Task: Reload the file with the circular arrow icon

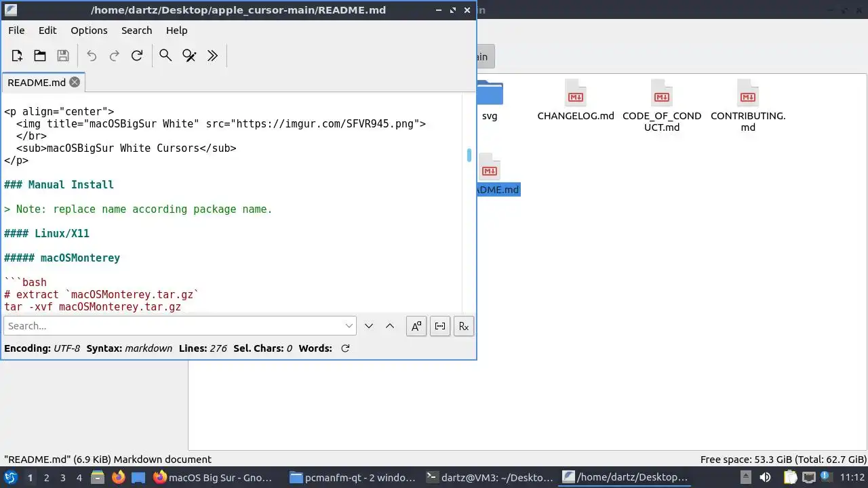Action: [x=137, y=56]
